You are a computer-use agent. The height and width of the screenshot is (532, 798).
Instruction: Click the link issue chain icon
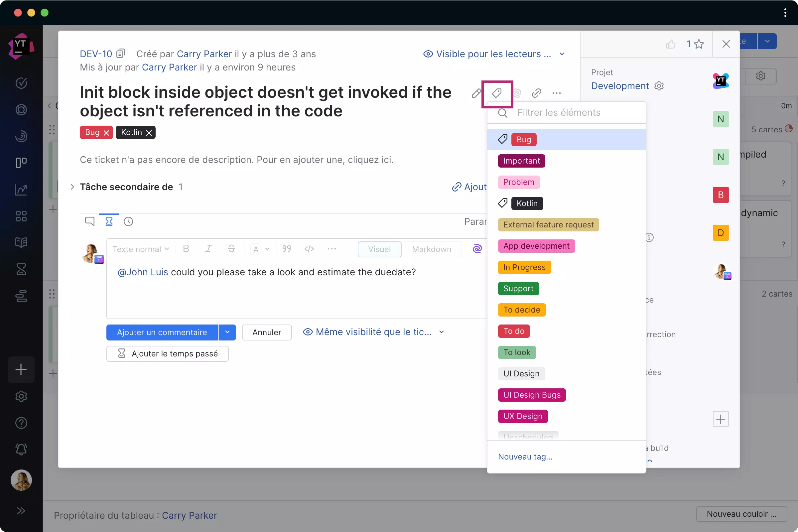coord(536,93)
